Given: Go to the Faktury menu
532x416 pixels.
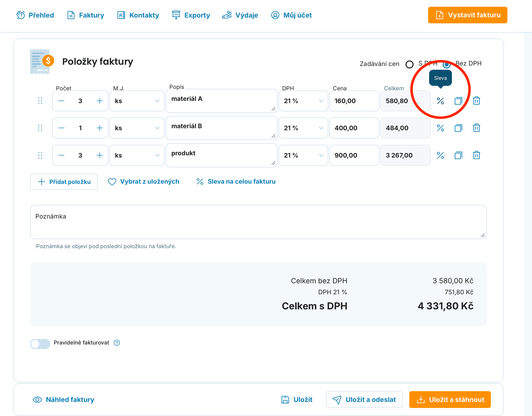Looking at the screenshot, I should [86, 15].
